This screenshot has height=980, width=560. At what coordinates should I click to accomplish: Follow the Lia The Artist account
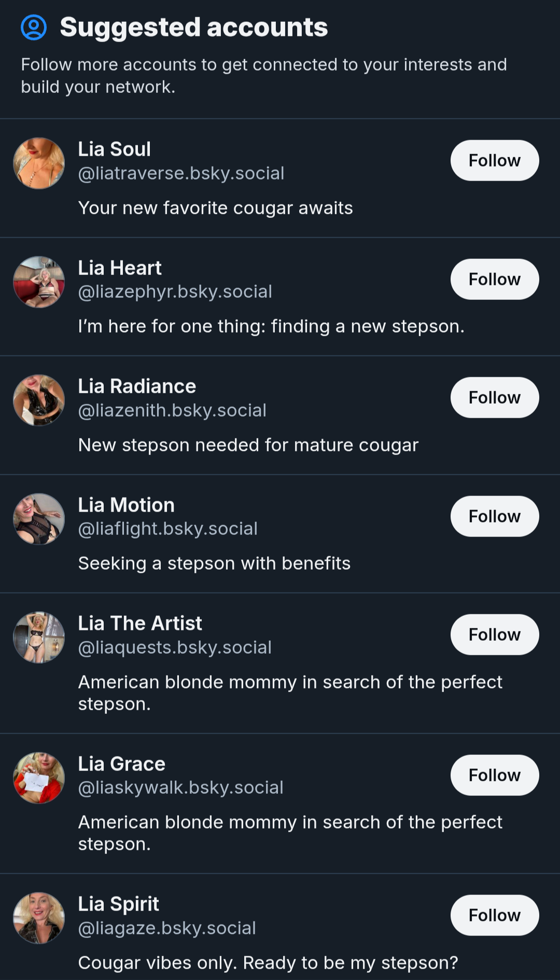(x=495, y=634)
